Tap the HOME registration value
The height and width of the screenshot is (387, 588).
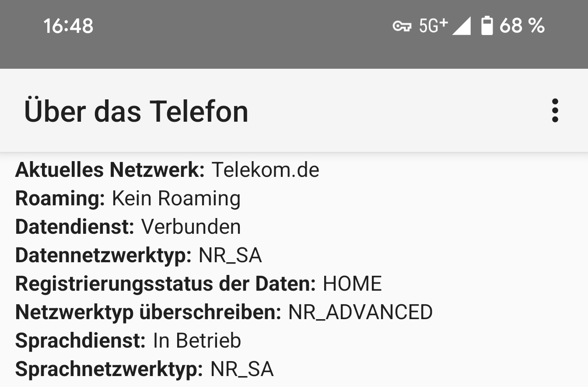point(352,284)
